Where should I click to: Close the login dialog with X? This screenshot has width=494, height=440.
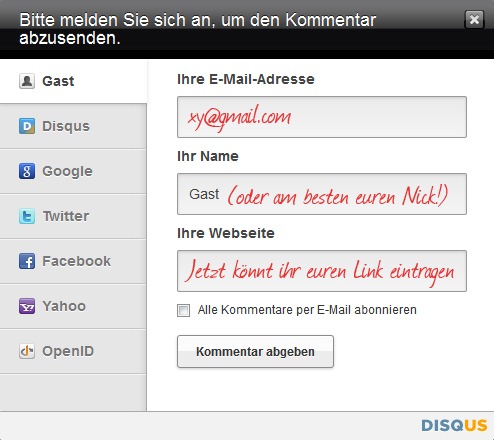[474, 19]
